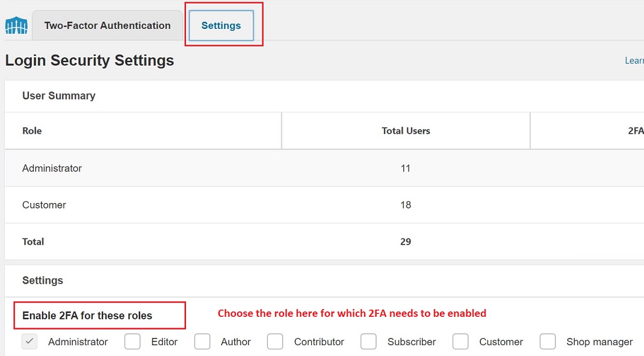Click the Login Security Settings heading
This screenshot has height=356, width=644.
tap(89, 60)
